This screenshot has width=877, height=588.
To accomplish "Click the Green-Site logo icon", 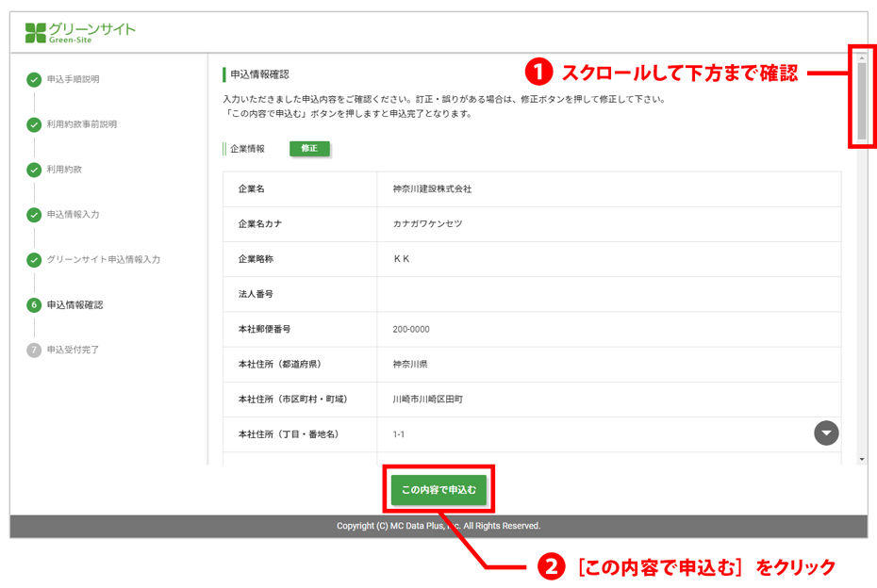I will tap(35, 33).
